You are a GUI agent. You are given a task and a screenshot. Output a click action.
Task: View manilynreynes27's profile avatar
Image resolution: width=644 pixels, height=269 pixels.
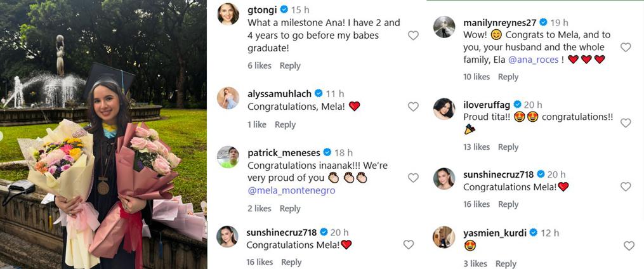444,27
